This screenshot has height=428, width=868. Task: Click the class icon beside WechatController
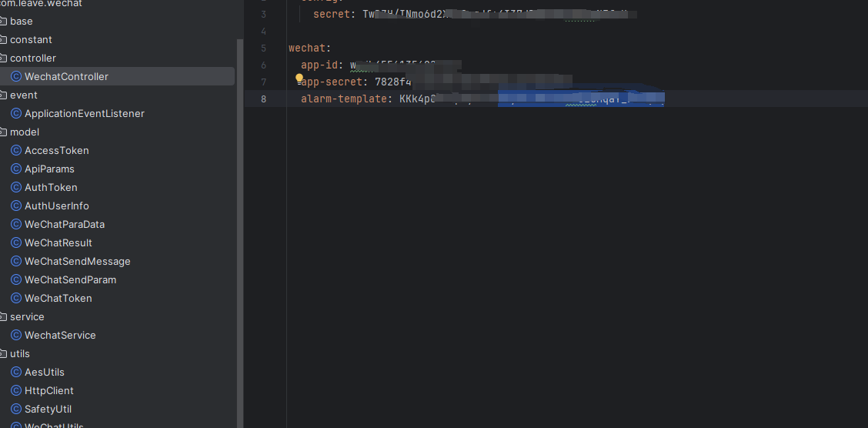[15, 76]
